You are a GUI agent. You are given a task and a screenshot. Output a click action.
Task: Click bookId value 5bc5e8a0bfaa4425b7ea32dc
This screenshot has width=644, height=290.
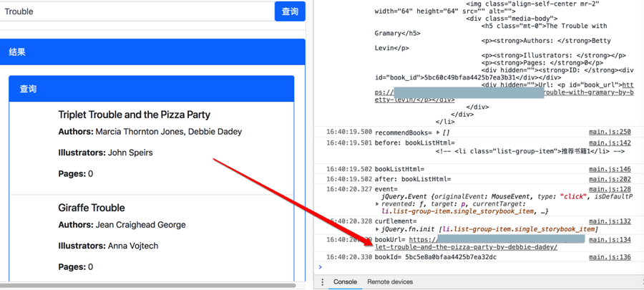451,257
